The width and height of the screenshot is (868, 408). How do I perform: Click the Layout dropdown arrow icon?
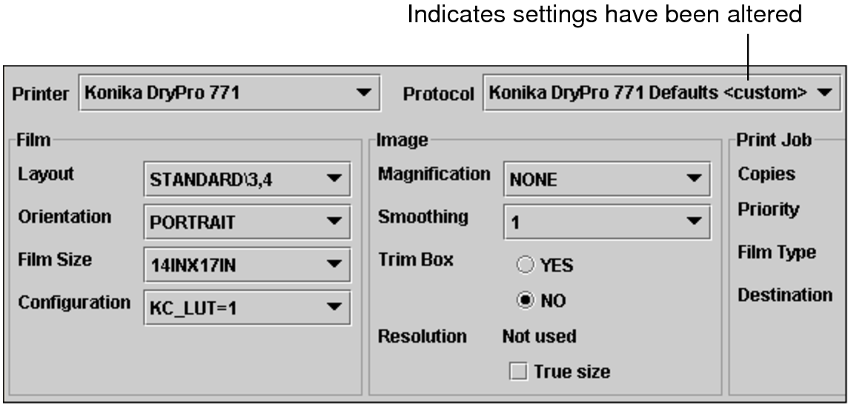coord(334,178)
